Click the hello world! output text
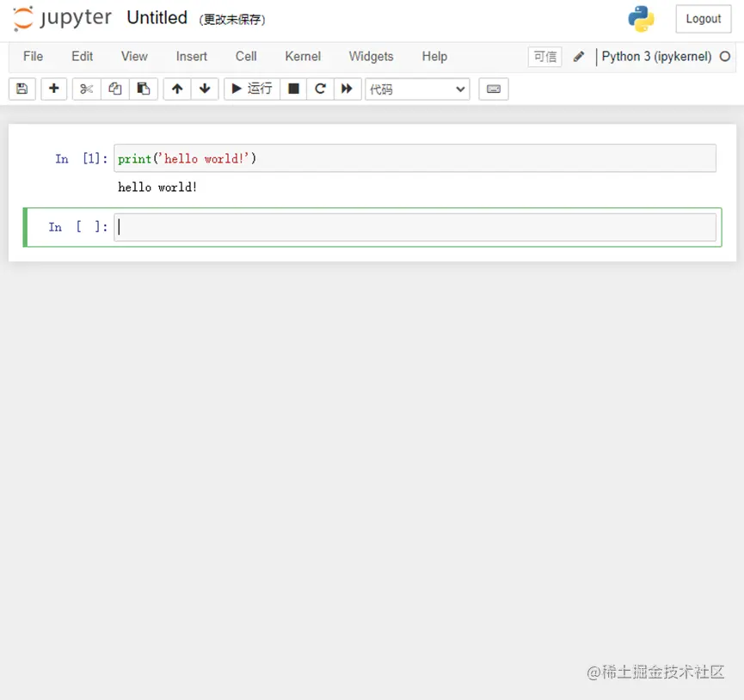The height and width of the screenshot is (700, 744). click(157, 187)
